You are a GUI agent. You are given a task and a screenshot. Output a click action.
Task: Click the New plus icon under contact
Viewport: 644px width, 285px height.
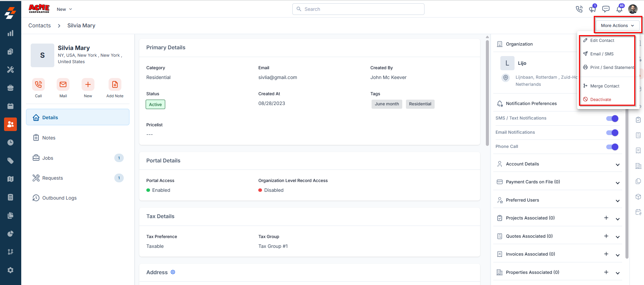tap(88, 84)
